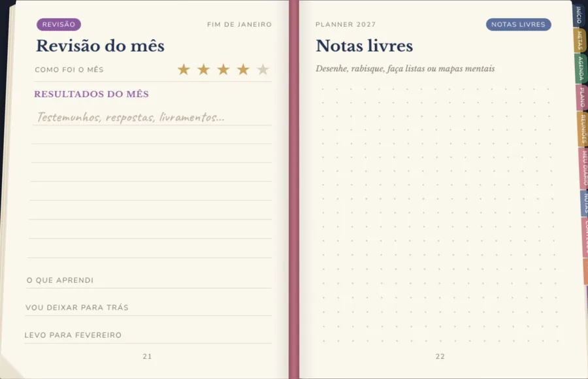Click page number 21
This screenshot has width=588, height=379.
148,357
